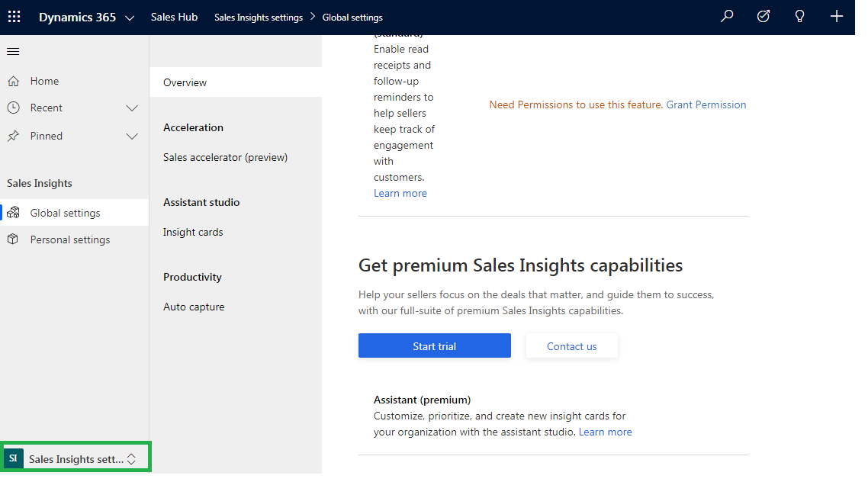Select Insight cards under Assistant studio
The image size is (868, 482).
(193, 232)
